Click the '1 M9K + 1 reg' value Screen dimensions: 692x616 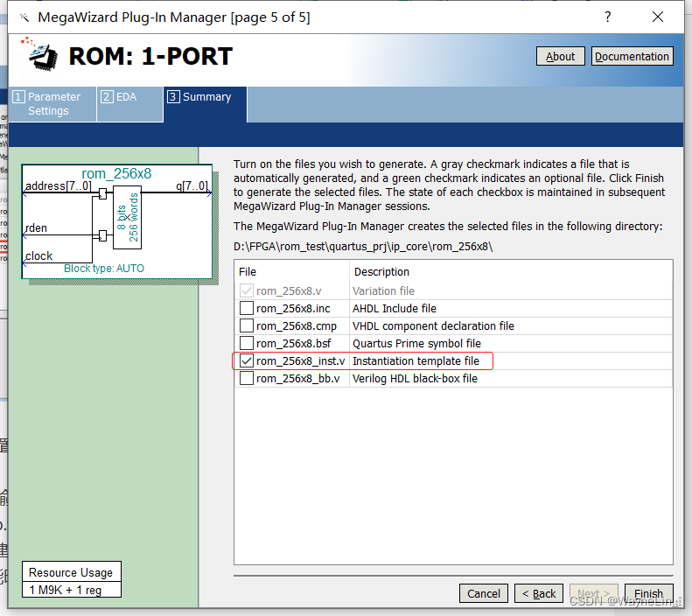point(66,590)
